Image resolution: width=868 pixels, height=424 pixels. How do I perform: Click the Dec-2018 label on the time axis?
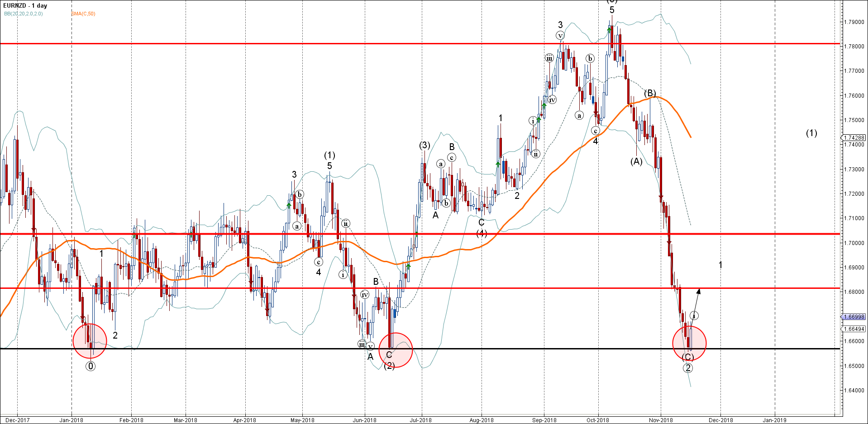[720, 420]
